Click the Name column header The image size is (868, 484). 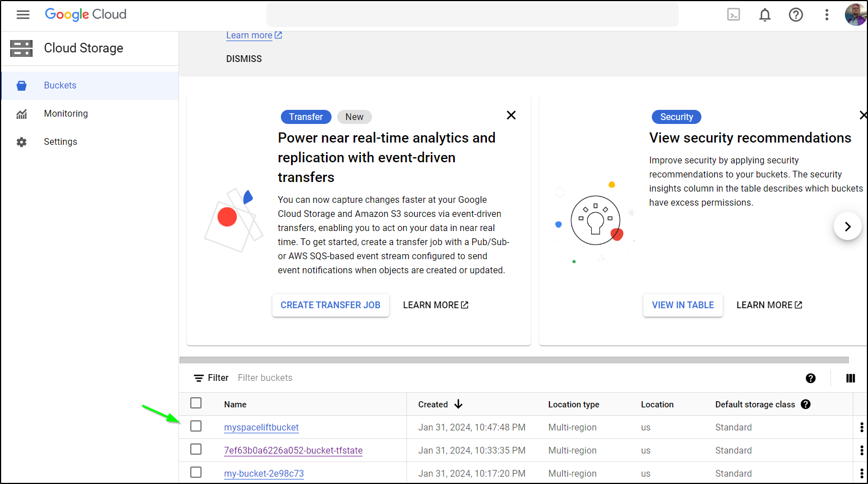point(235,405)
